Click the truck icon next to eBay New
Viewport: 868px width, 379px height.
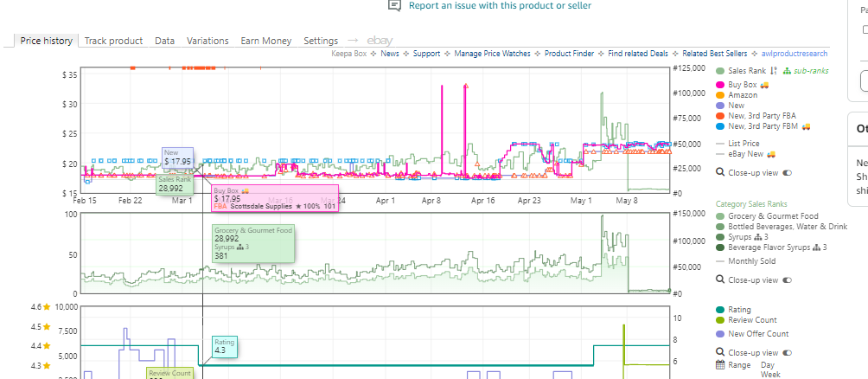[x=772, y=154]
